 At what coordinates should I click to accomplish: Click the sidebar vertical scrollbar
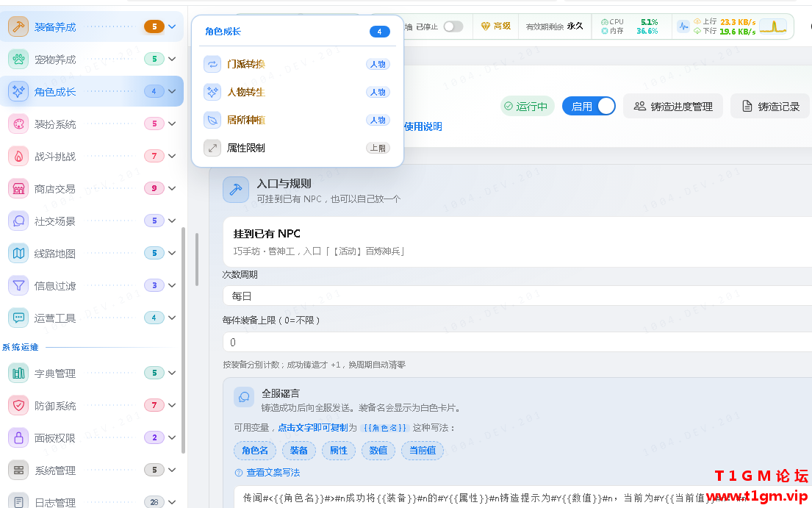[183, 340]
